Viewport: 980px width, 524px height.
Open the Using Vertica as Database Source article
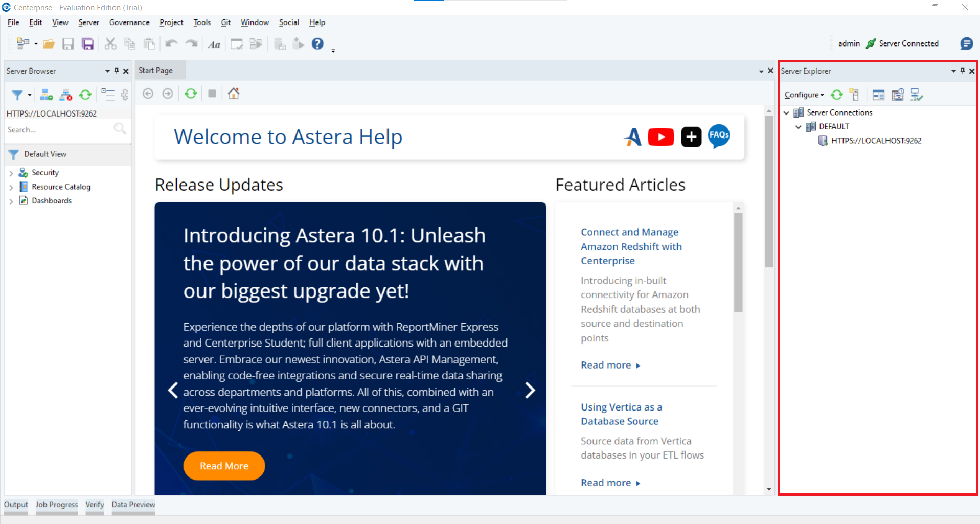tap(621, 414)
